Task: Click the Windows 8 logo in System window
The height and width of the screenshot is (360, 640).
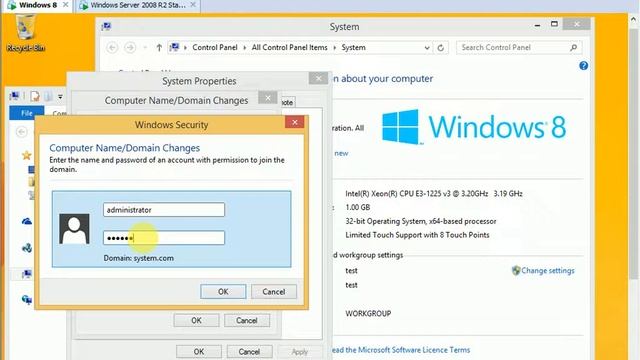Action: [474, 127]
